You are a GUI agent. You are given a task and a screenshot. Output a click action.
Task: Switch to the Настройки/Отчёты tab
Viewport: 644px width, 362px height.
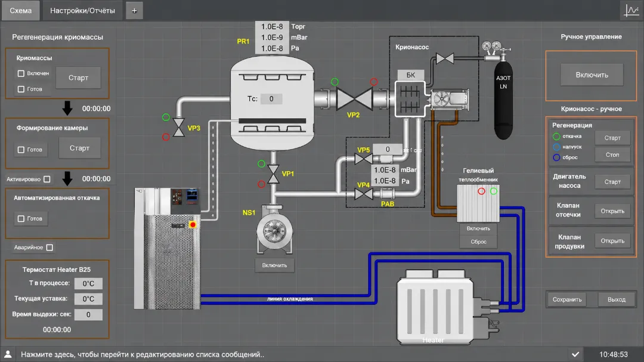coord(82,11)
